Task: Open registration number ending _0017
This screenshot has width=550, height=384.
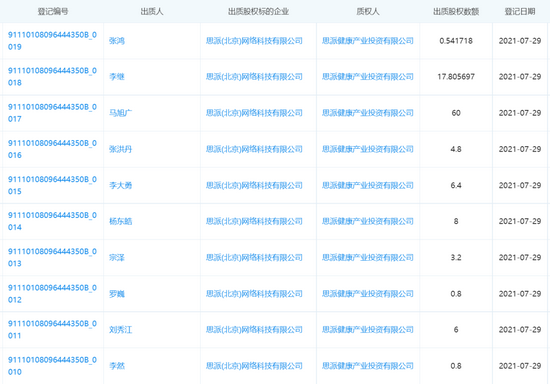Action: click(x=52, y=113)
